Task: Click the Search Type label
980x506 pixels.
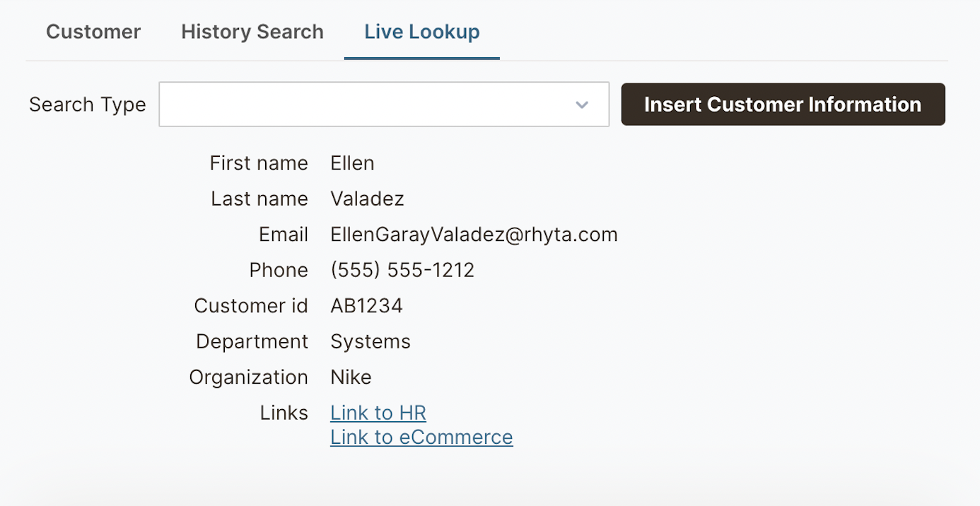Action: coord(88,105)
